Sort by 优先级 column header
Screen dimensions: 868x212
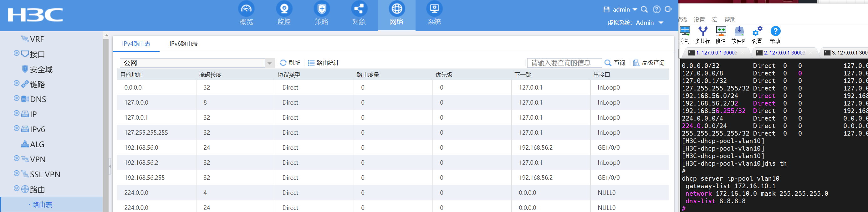[444, 75]
